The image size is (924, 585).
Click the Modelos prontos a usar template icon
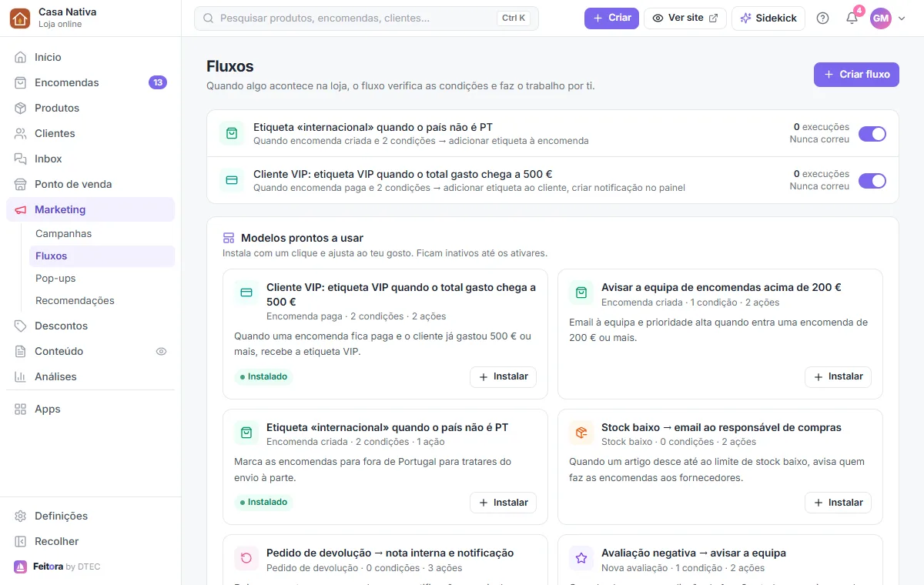pyautogui.click(x=229, y=238)
